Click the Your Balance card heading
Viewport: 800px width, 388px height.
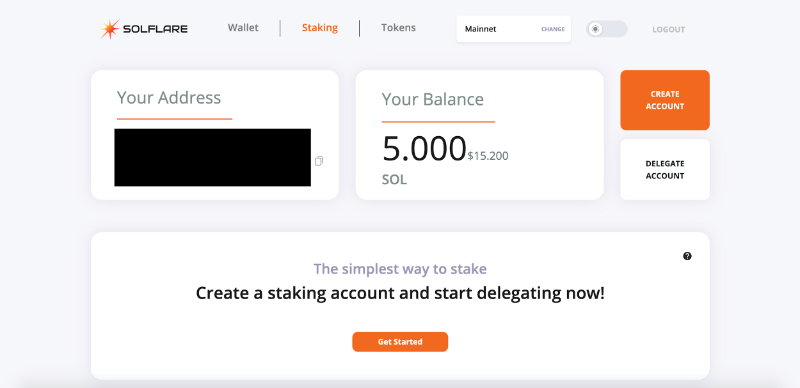pos(433,99)
